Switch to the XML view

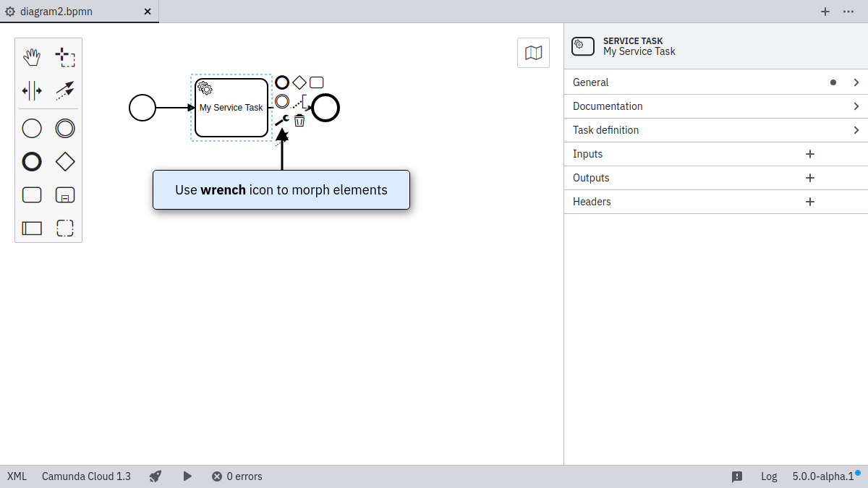[x=16, y=476]
